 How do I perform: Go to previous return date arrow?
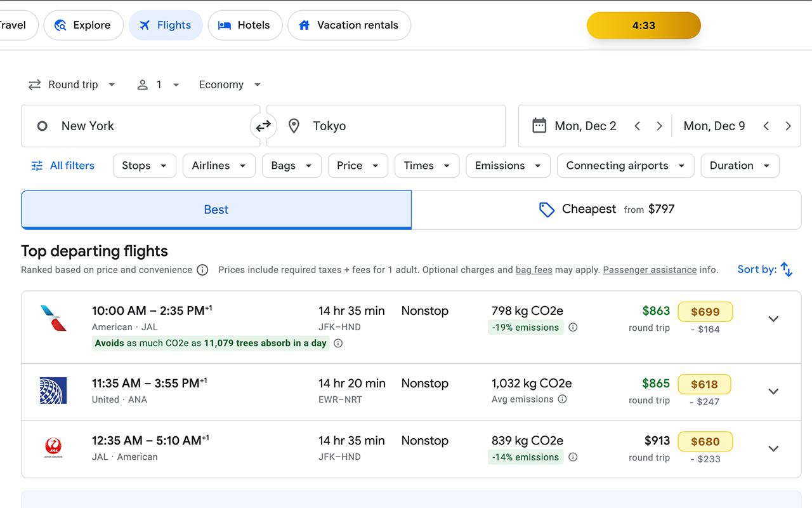click(x=766, y=126)
